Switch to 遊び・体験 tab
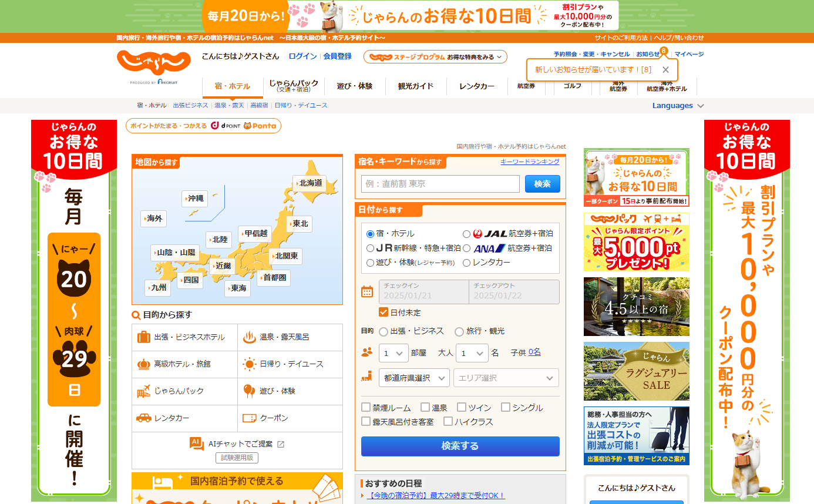Screen dimensions: 814x504 (x=355, y=86)
